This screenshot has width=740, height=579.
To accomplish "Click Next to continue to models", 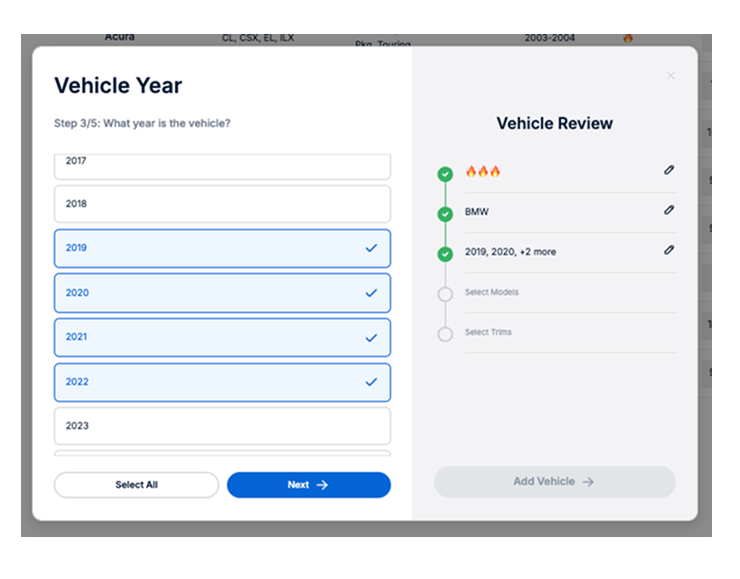I will tap(308, 485).
